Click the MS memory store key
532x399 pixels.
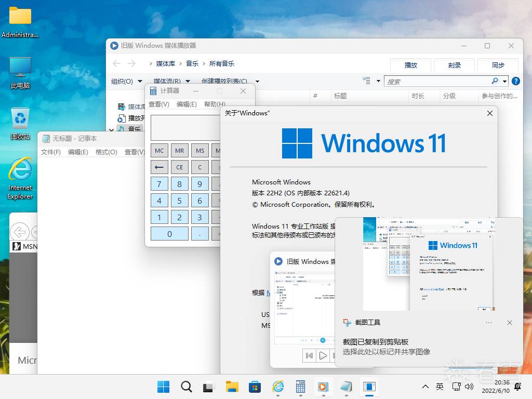click(x=200, y=151)
